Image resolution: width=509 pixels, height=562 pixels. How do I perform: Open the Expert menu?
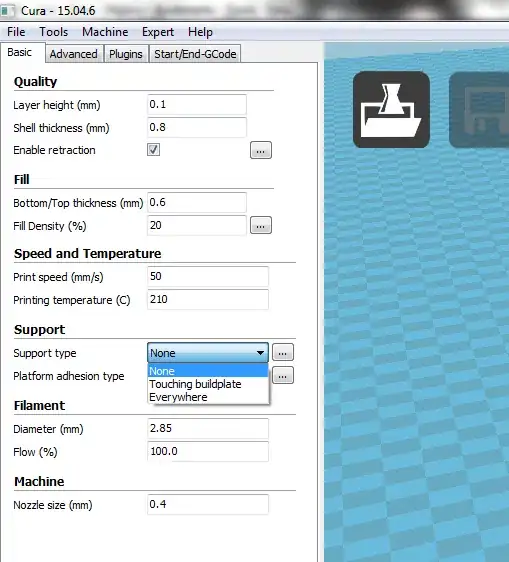(x=158, y=32)
